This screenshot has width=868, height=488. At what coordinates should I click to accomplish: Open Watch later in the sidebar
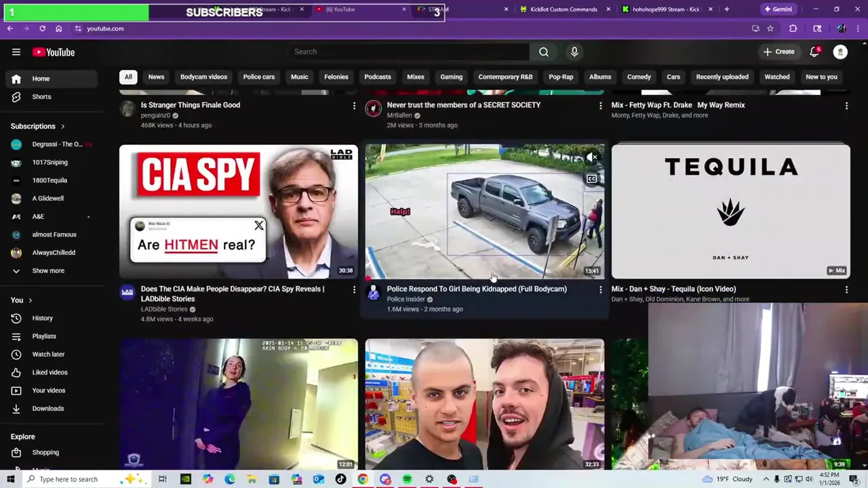click(x=52, y=354)
